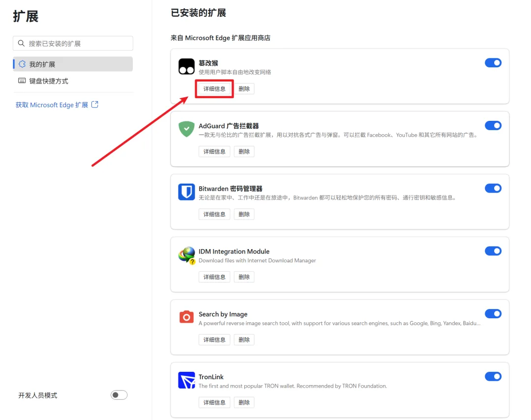Click the 篡改猴 extension name
The image size is (531, 420).
click(x=208, y=63)
